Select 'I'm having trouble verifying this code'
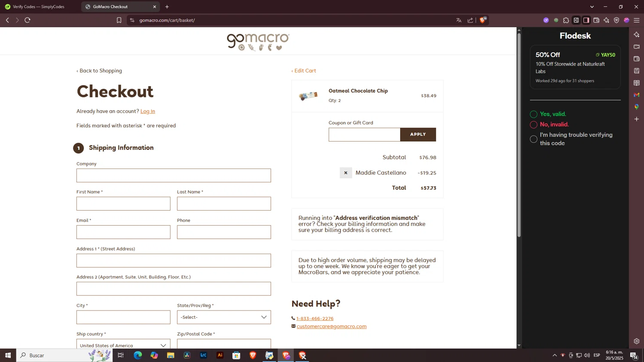Image resolution: width=644 pixels, height=362 pixels. [534, 139]
